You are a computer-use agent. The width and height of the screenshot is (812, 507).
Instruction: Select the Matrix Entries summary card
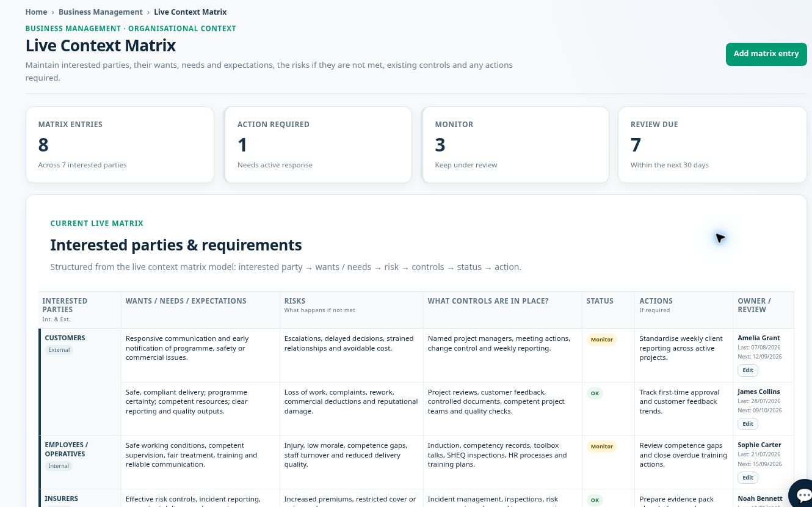(120, 145)
